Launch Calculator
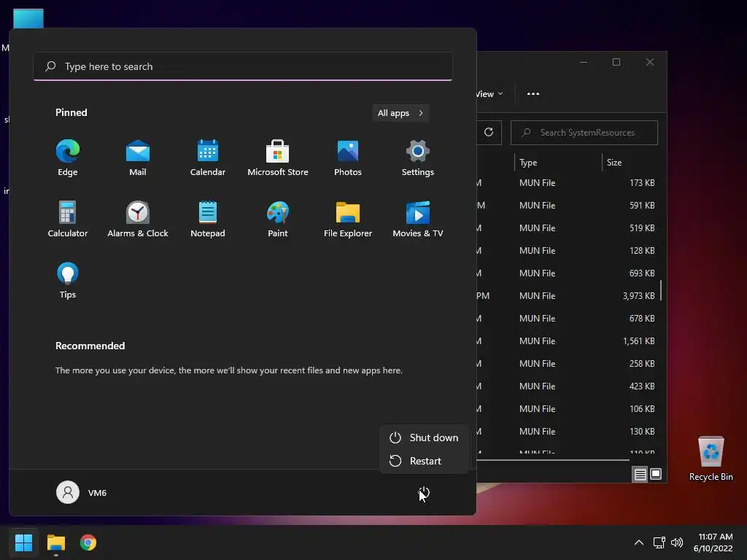Image resolution: width=747 pixels, height=560 pixels. click(68, 219)
